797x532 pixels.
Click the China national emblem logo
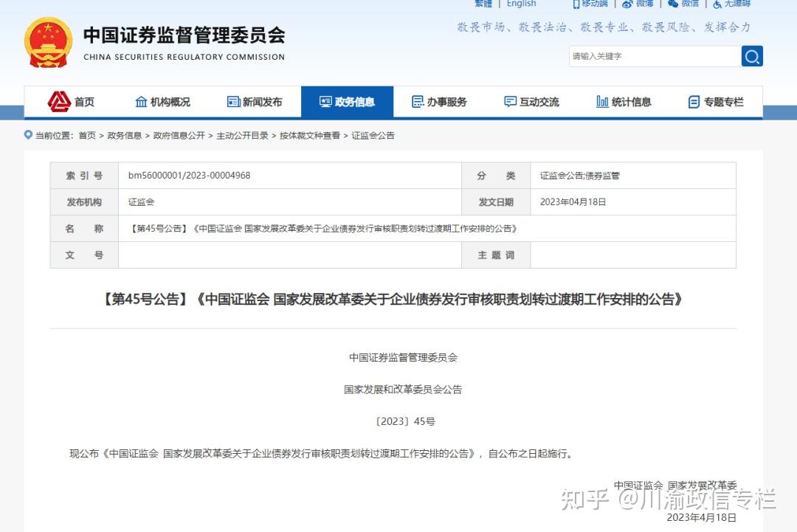point(48,42)
